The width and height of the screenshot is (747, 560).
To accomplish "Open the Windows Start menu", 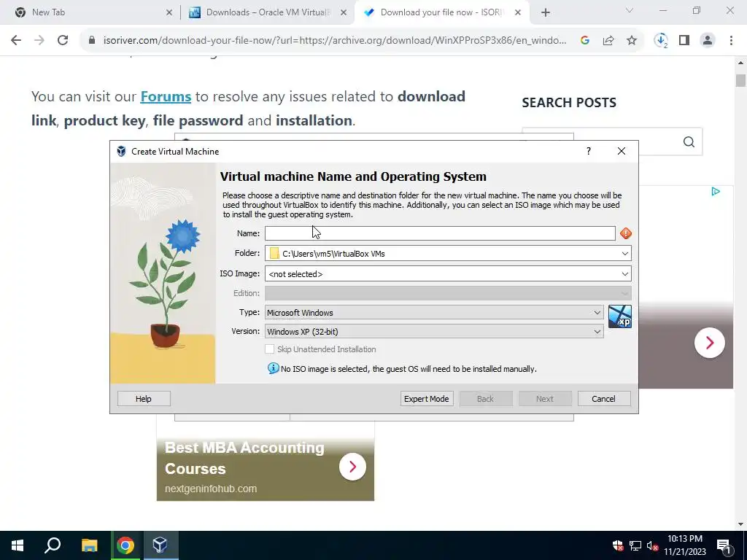I will coord(18,545).
